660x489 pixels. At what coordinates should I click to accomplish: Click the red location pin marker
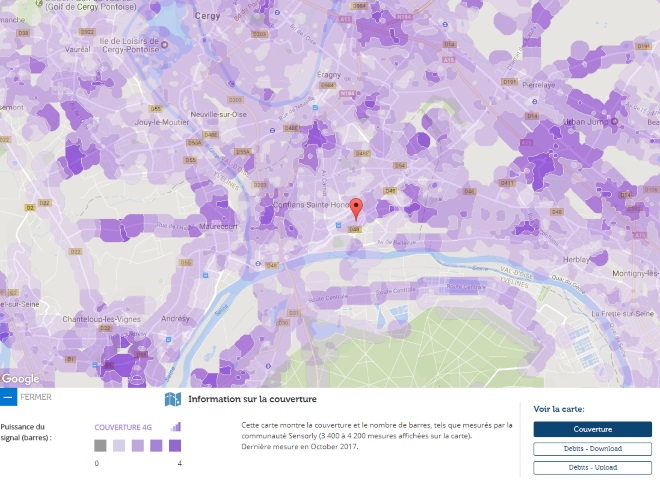(357, 209)
